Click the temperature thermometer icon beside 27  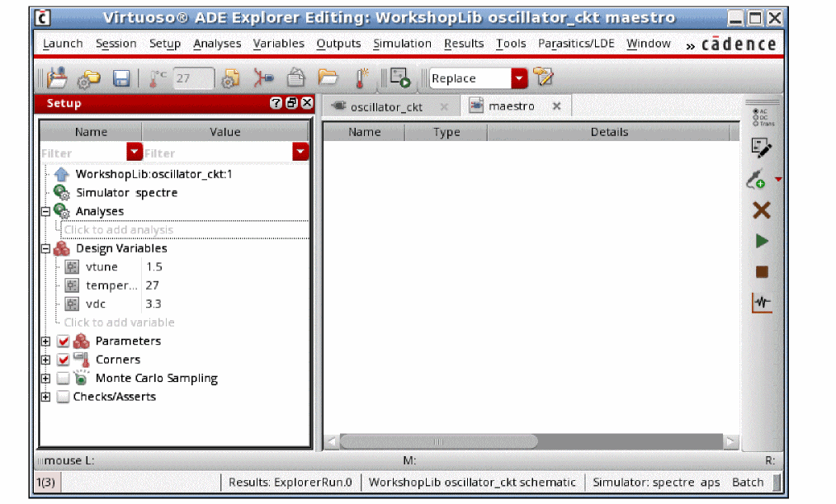pos(157,79)
